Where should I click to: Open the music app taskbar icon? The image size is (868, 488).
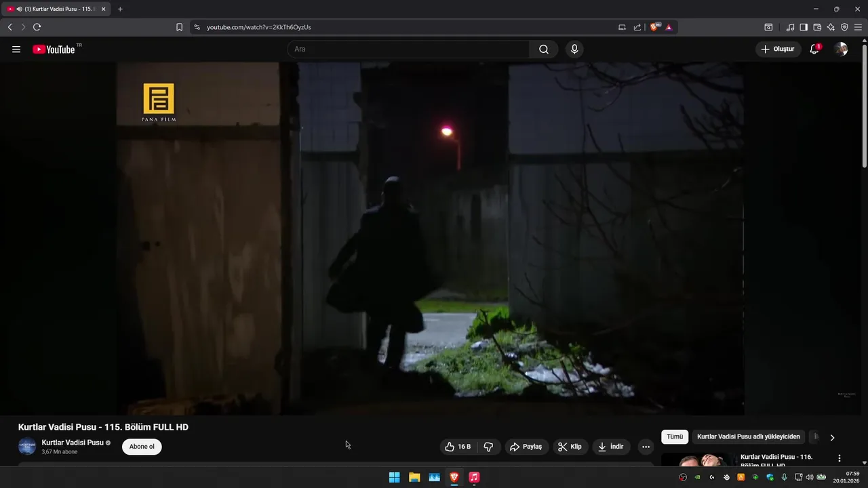(474, 477)
